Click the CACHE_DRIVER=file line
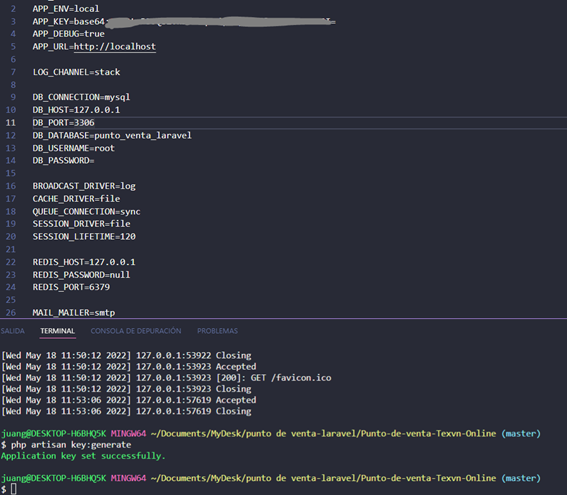This screenshot has width=567, height=495. [x=76, y=199]
